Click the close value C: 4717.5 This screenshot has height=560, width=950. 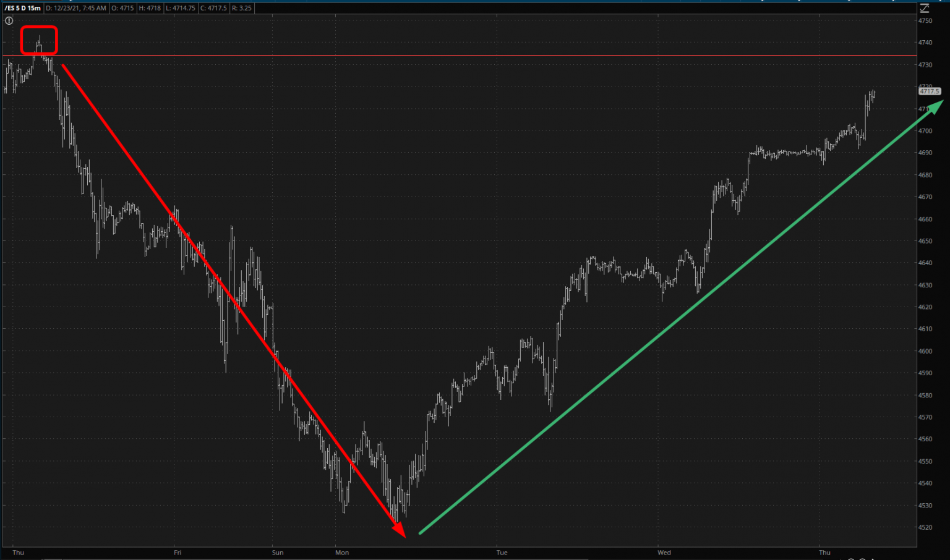point(214,8)
